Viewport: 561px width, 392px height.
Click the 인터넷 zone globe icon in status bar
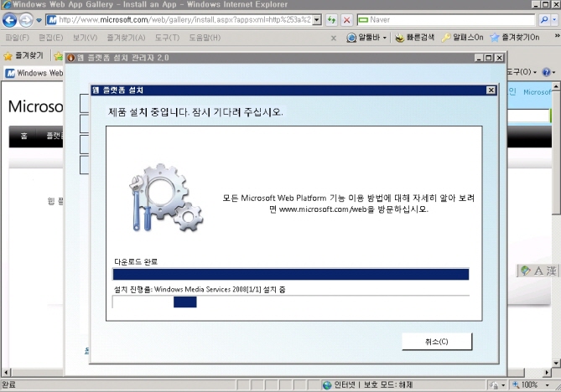327,384
